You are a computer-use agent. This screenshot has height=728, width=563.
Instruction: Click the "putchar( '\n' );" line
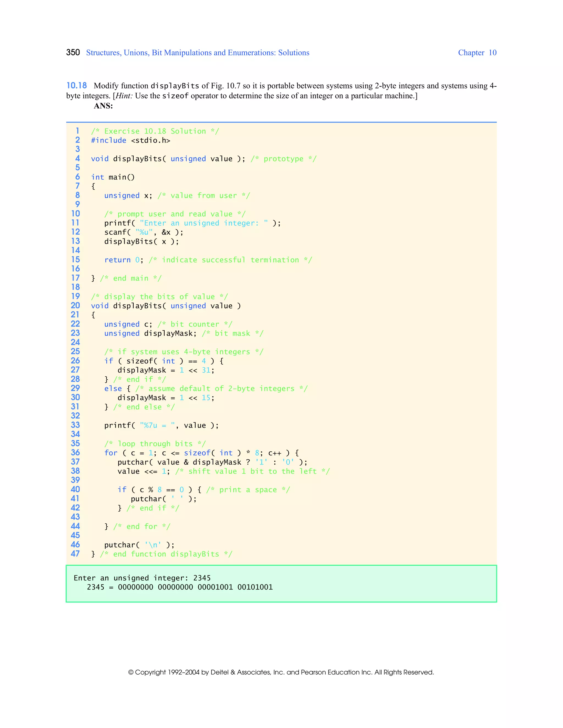coord(139,545)
